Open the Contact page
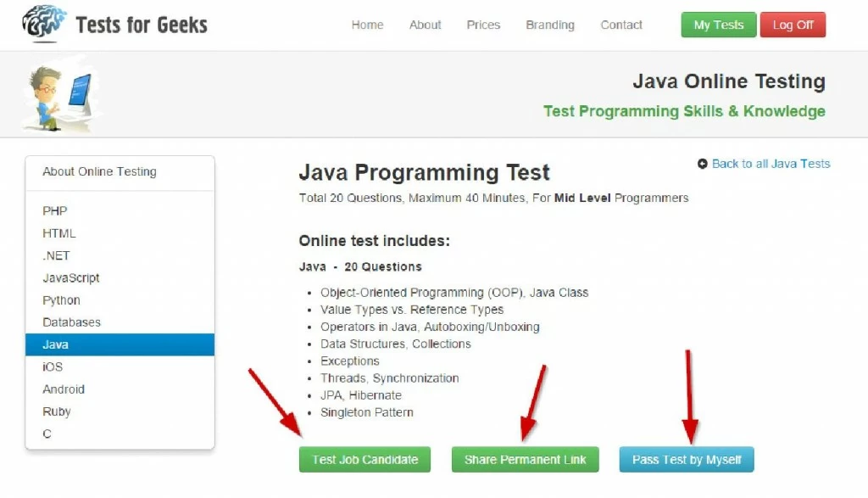This screenshot has width=868, height=498. coord(621,25)
